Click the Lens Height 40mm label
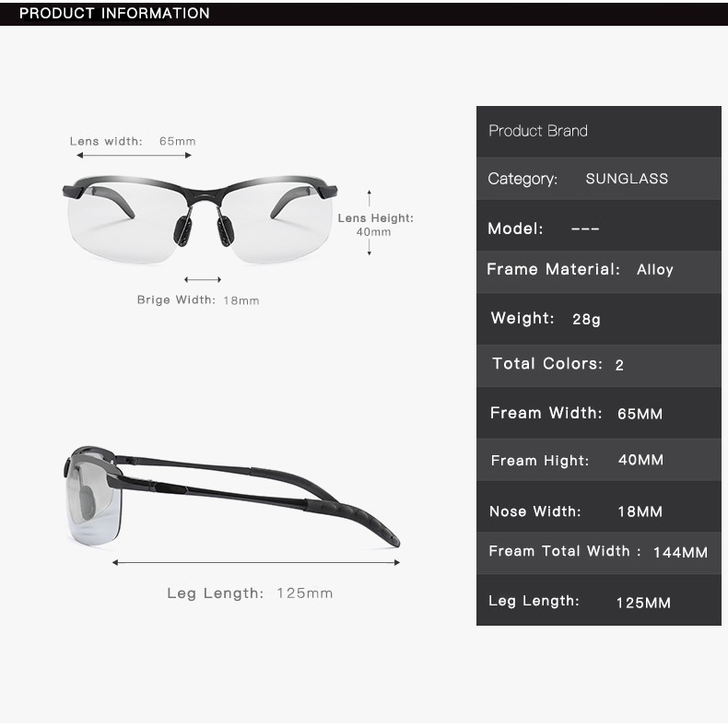728x728 pixels. (x=375, y=225)
